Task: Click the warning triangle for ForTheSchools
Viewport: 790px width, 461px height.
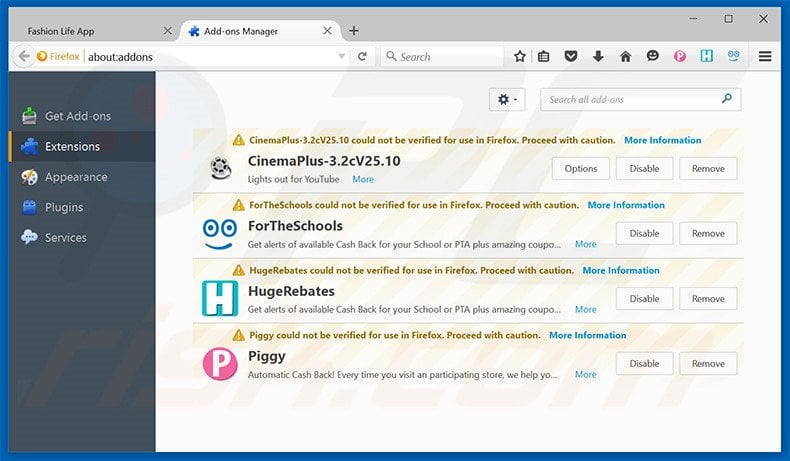Action: (239, 205)
